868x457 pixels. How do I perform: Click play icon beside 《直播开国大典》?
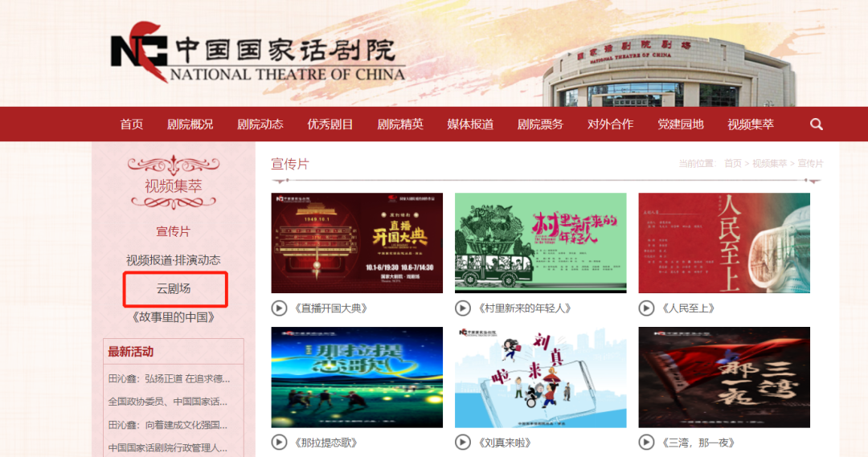tap(279, 308)
